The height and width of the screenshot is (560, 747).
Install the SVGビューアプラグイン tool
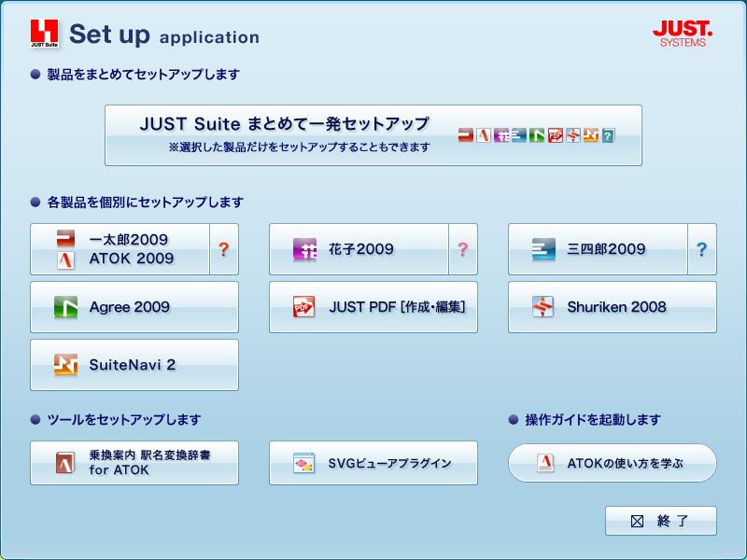click(x=373, y=463)
